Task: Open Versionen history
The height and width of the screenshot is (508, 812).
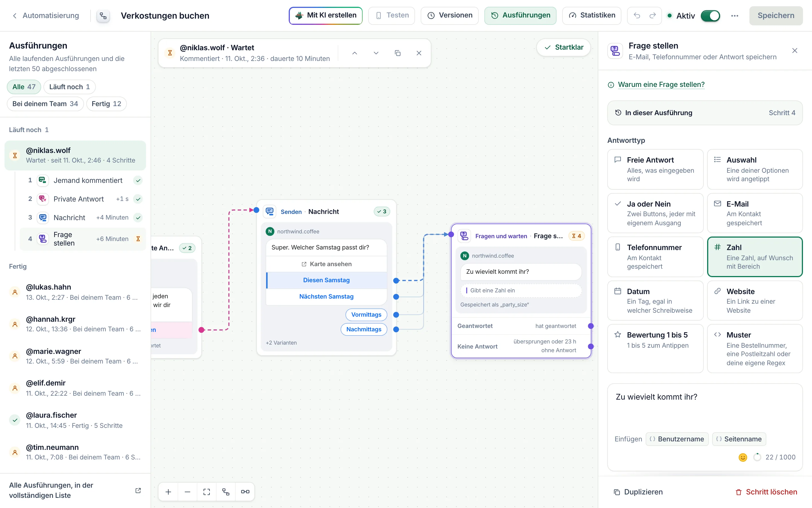Action: (450, 16)
